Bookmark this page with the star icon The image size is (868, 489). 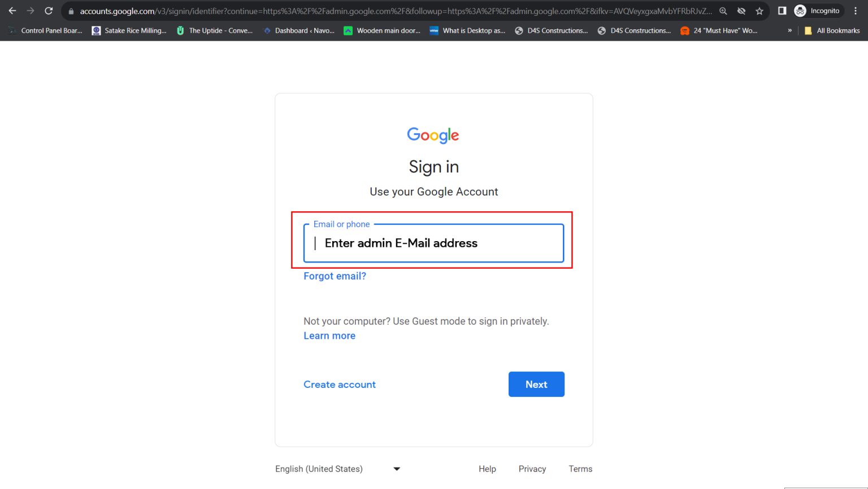tap(759, 10)
